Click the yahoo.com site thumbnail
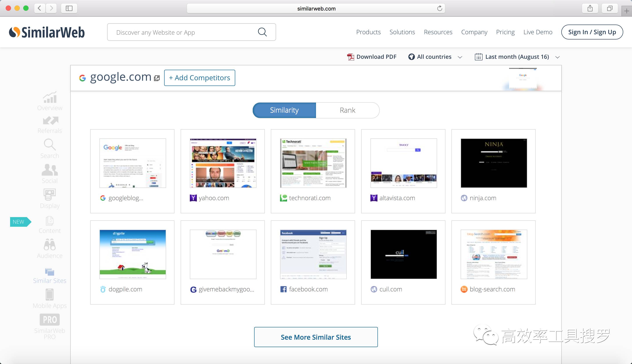Image resolution: width=632 pixels, height=364 pixels. click(223, 163)
